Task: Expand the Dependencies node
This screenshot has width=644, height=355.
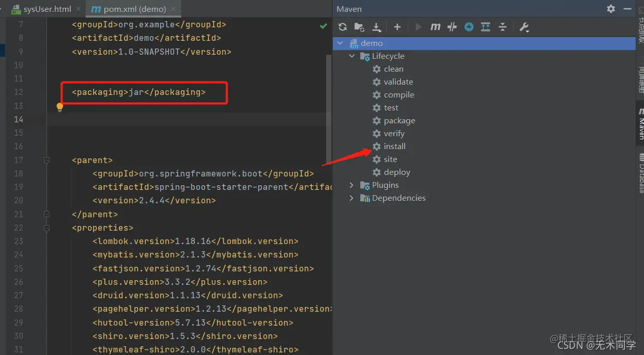Action: pyautogui.click(x=352, y=198)
